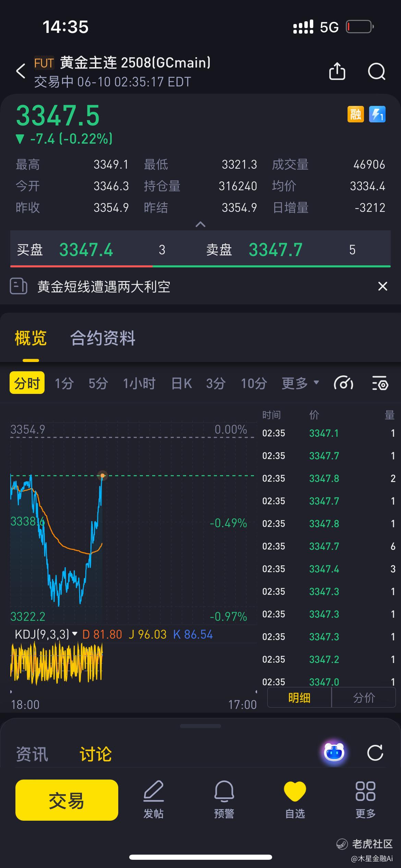Open search with the magnifier icon
Viewport: 401px width, 868px height.
coord(377,71)
